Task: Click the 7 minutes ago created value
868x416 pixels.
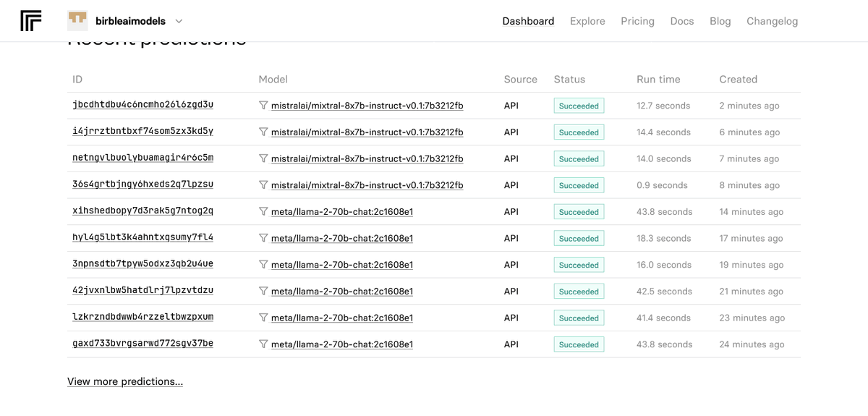Action: point(749,158)
